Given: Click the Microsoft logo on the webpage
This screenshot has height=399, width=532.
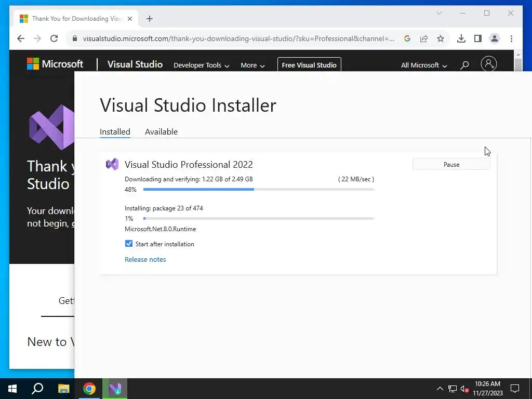Looking at the screenshot, I should click(x=55, y=64).
